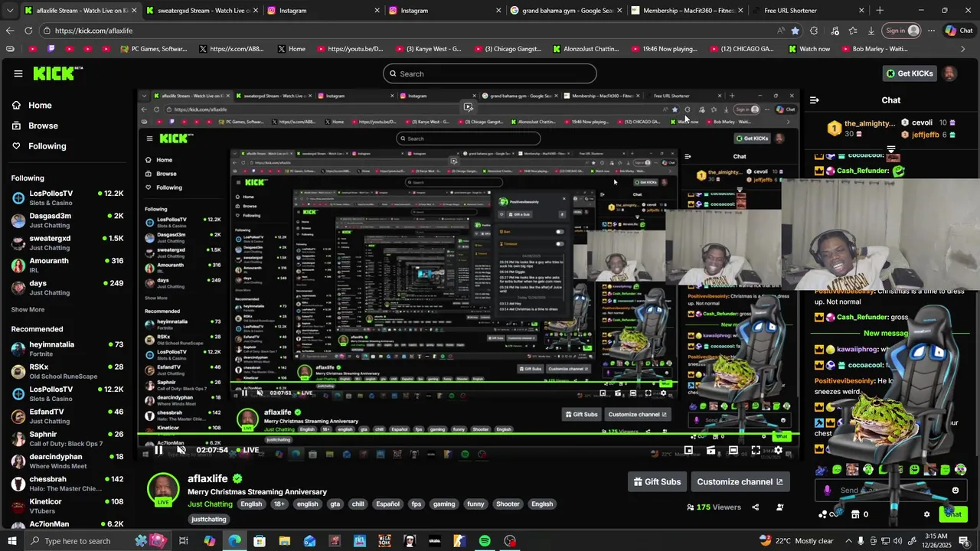Open the profile avatar in Kick header
Image resolution: width=980 pixels, height=551 pixels.
[949, 73]
